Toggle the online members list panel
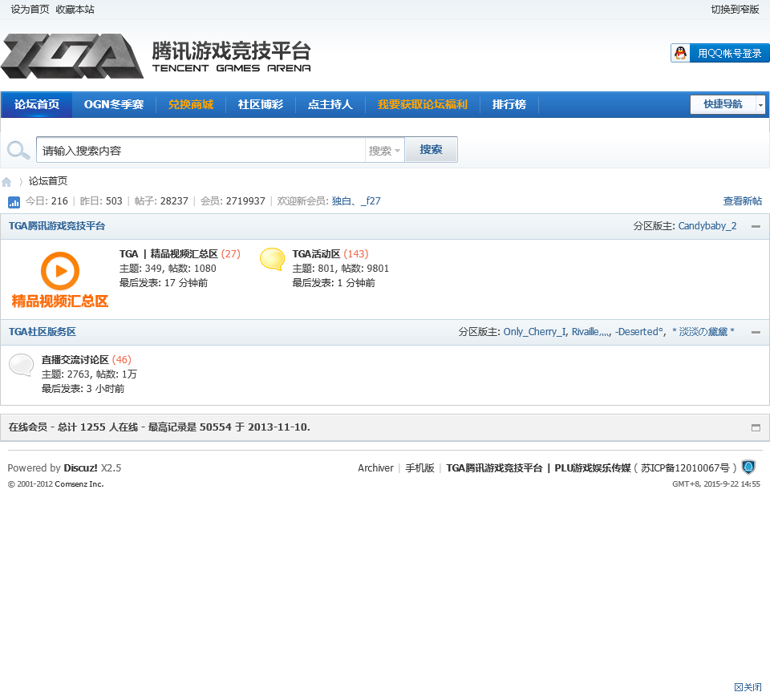 tap(756, 427)
